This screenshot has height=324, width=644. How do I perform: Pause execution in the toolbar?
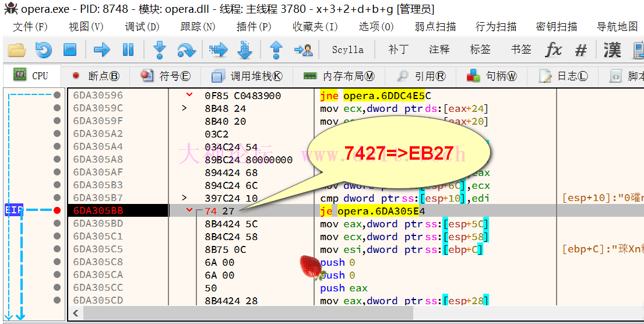click(x=128, y=50)
